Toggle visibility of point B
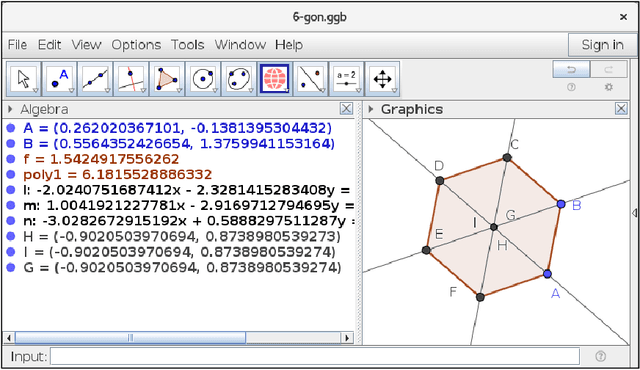This screenshot has height=370, width=640. tap(11, 144)
